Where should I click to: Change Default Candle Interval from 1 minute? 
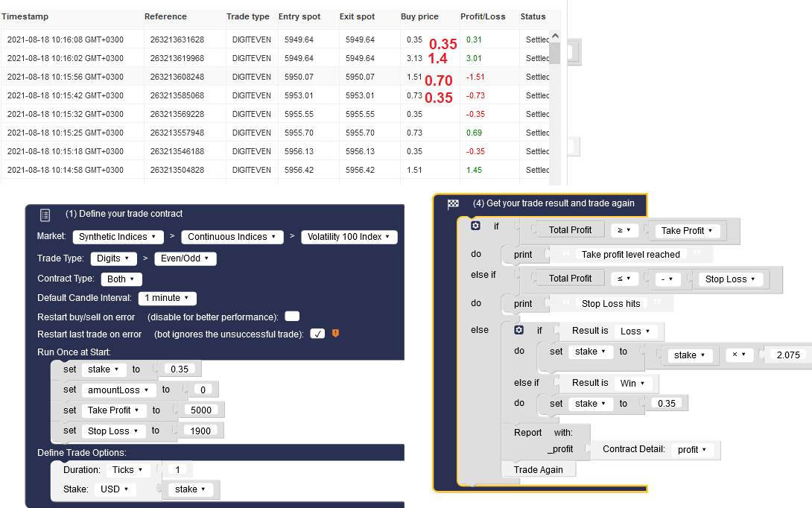167,297
